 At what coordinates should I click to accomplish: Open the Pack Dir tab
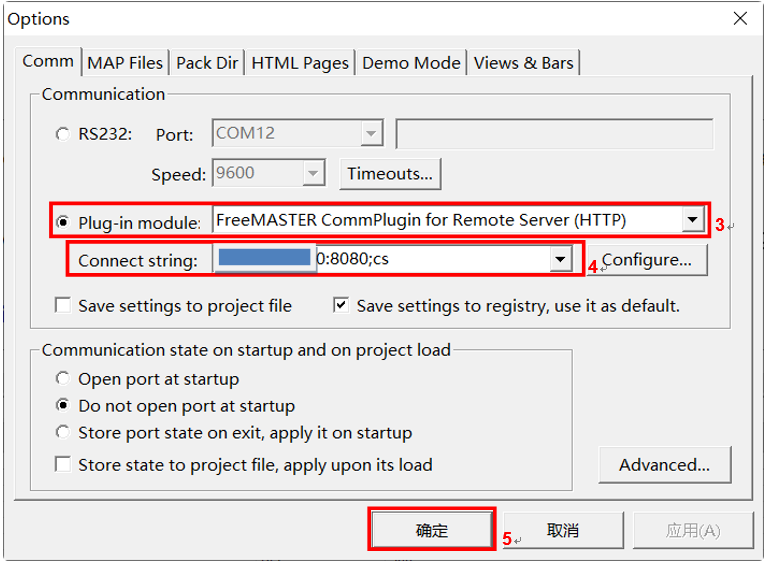click(x=207, y=62)
